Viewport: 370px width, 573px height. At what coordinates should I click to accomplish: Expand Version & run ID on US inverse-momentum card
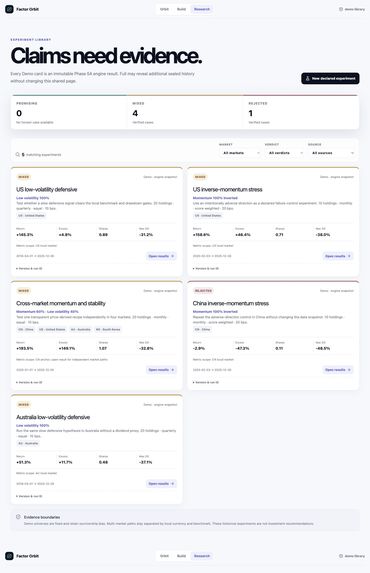coord(206,268)
